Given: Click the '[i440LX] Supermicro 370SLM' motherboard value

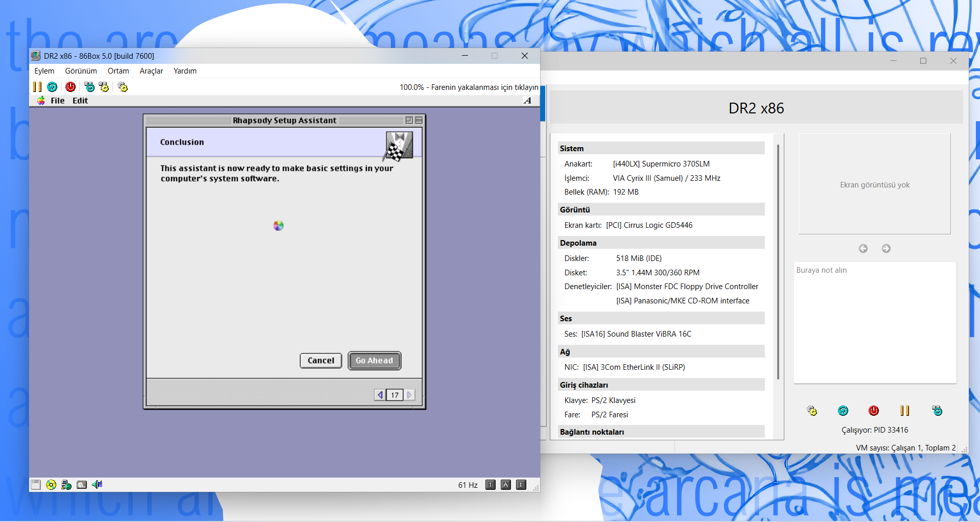Looking at the screenshot, I should (x=661, y=164).
